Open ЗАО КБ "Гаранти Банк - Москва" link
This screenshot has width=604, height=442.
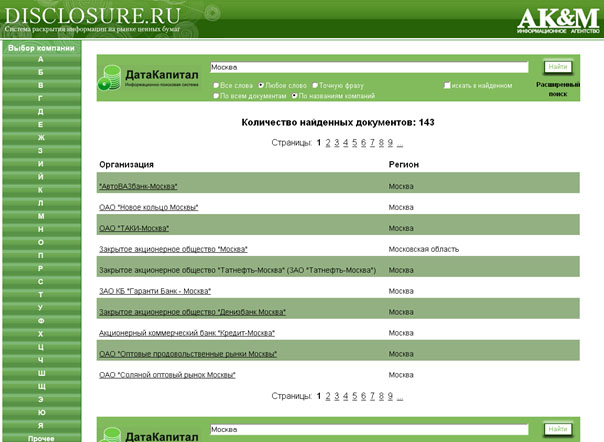(x=155, y=291)
